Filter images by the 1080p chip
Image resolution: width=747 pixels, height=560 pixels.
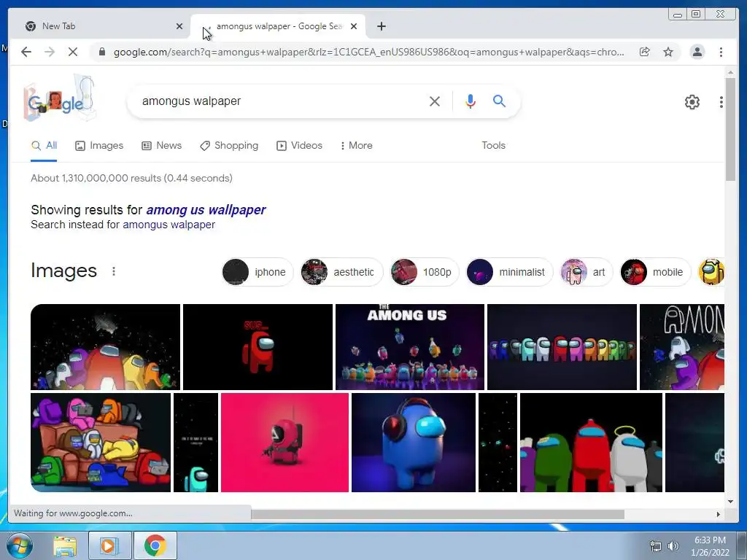tap(424, 272)
